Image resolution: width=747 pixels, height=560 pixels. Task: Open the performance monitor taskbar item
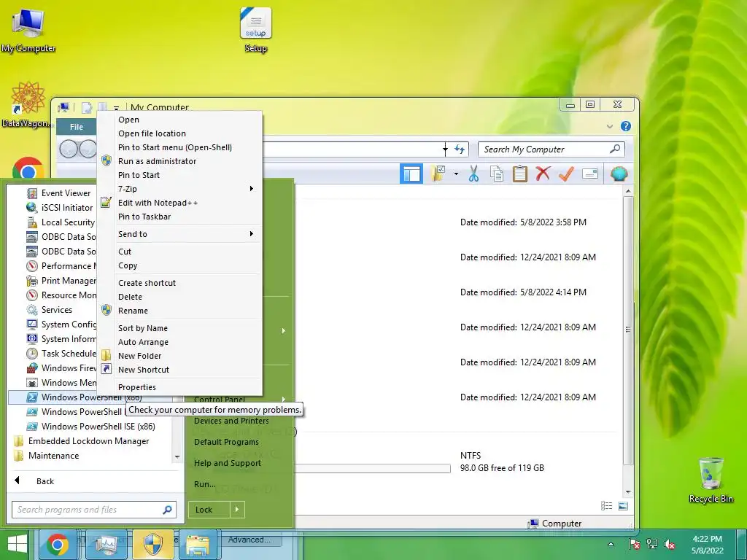coord(106,545)
